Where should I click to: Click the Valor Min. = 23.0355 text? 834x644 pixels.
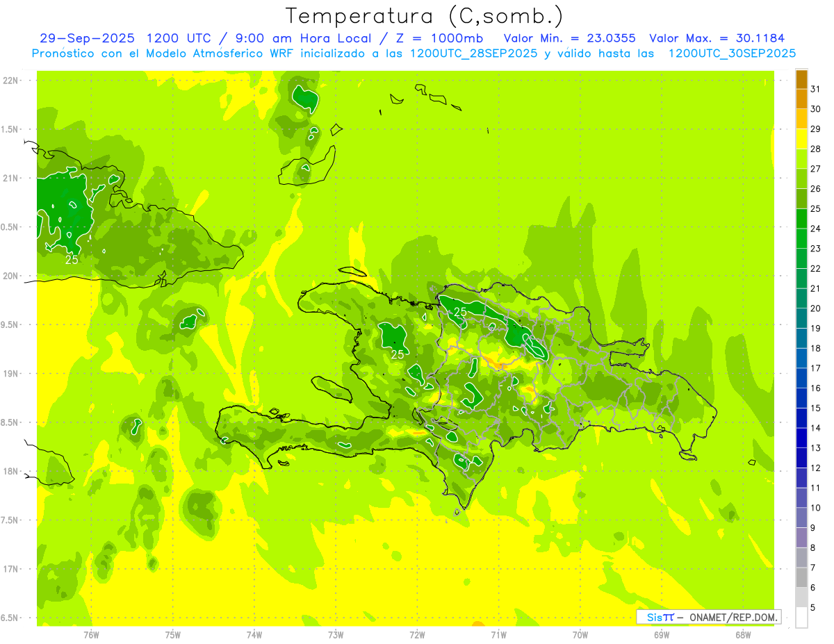(x=569, y=38)
